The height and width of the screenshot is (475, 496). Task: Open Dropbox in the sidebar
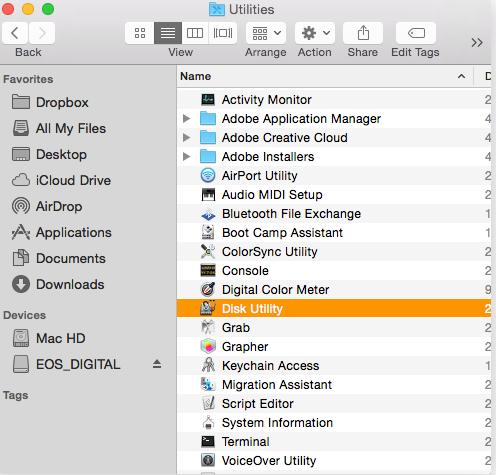[50, 102]
